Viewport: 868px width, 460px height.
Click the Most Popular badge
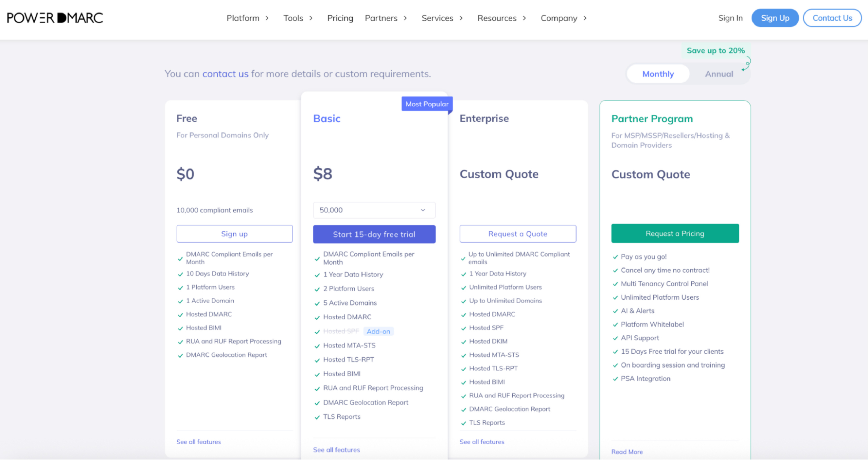point(427,104)
